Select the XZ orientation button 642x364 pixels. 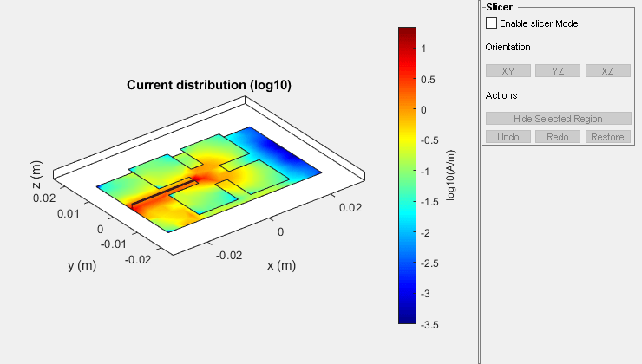[x=607, y=71]
